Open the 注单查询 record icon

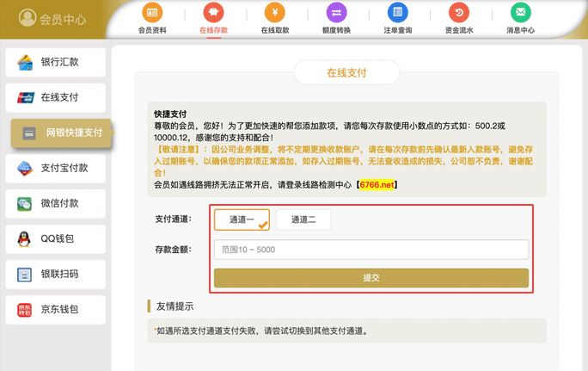pos(397,13)
